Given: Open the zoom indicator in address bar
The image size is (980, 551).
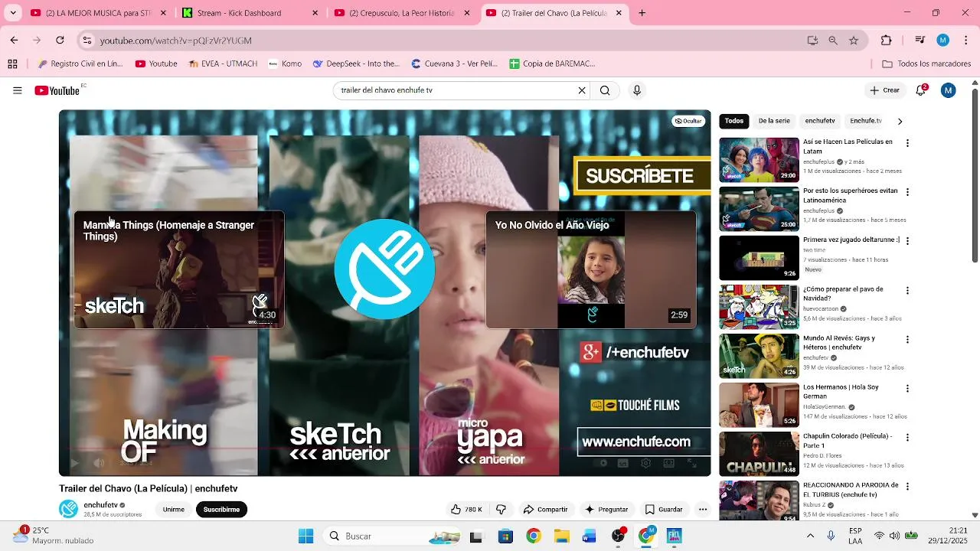Looking at the screenshot, I should (833, 41).
